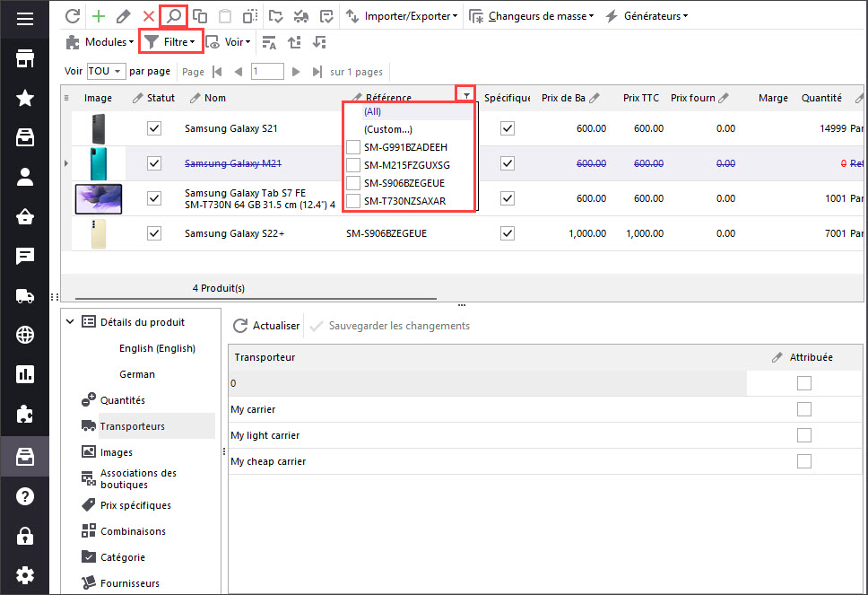Click the sort descending down-arrow icon
Viewport: 868px width, 595px height.
[x=319, y=42]
